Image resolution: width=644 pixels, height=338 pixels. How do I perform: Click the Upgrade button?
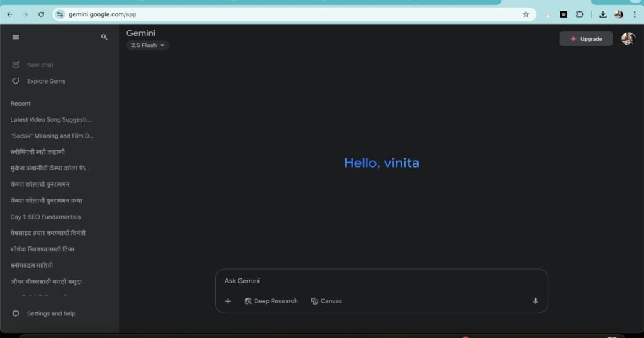(x=586, y=39)
